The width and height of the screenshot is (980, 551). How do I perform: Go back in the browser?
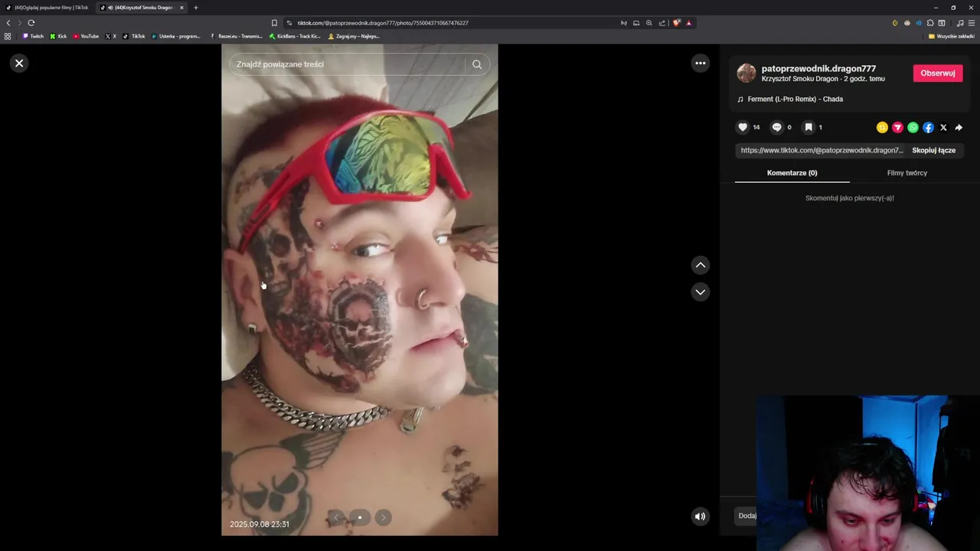pyautogui.click(x=8, y=23)
